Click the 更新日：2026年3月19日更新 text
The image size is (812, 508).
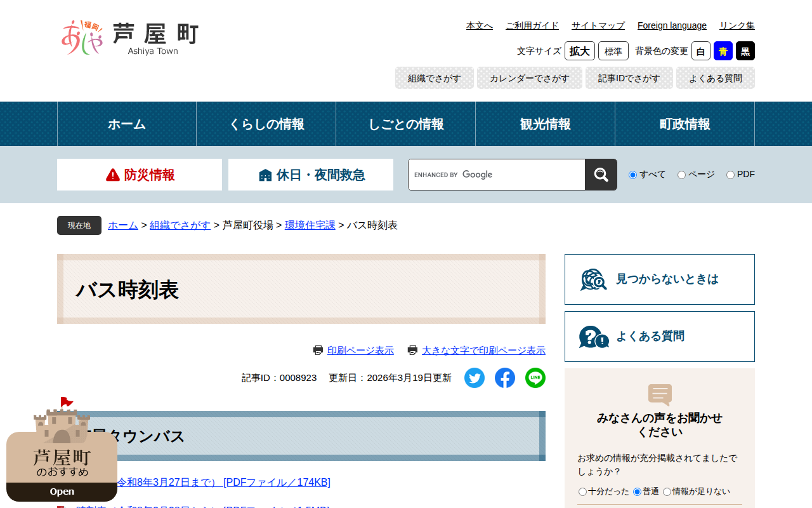pos(390,378)
